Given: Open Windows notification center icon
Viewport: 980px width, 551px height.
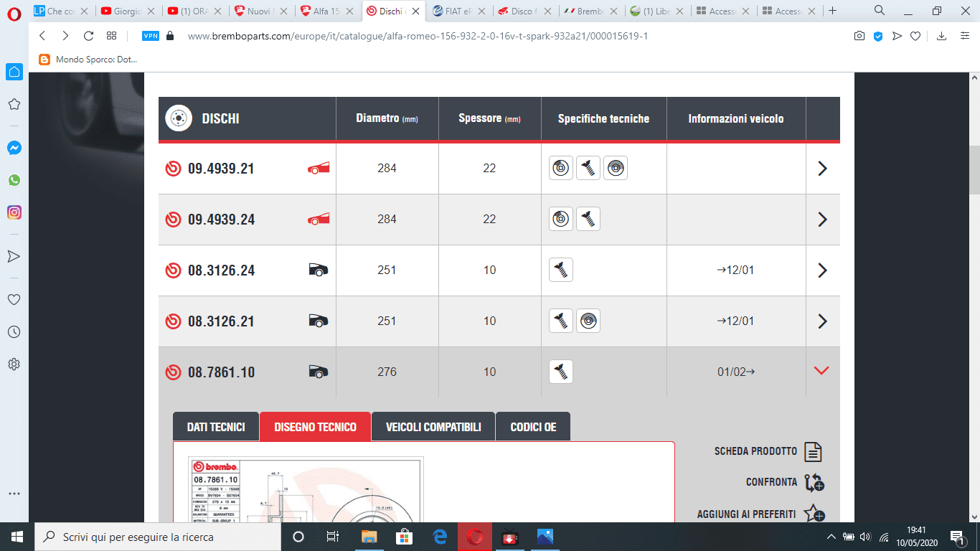Looking at the screenshot, I should tap(957, 537).
